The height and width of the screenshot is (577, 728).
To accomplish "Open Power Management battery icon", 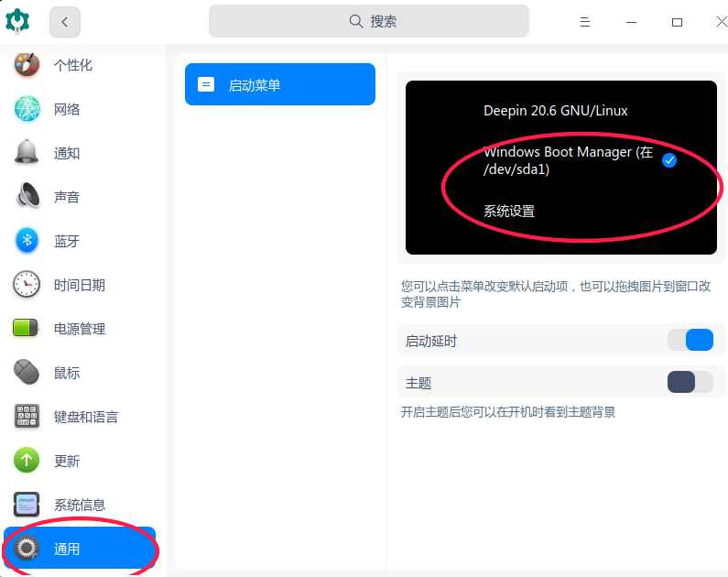I will tap(26, 328).
